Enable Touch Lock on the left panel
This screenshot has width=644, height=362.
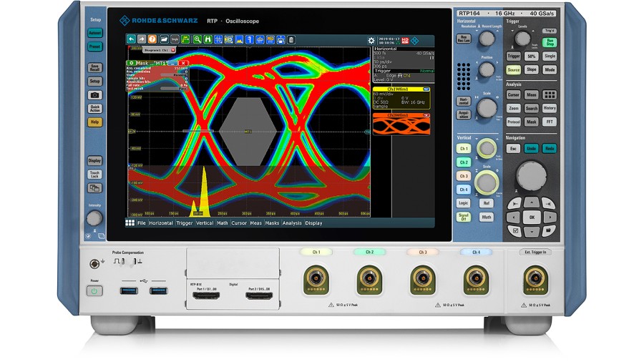94,174
